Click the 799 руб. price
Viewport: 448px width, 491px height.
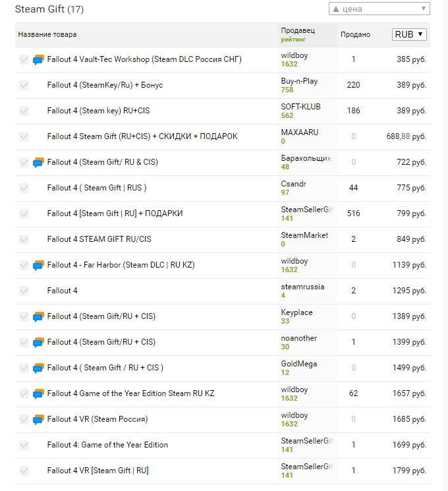(x=411, y=214)
